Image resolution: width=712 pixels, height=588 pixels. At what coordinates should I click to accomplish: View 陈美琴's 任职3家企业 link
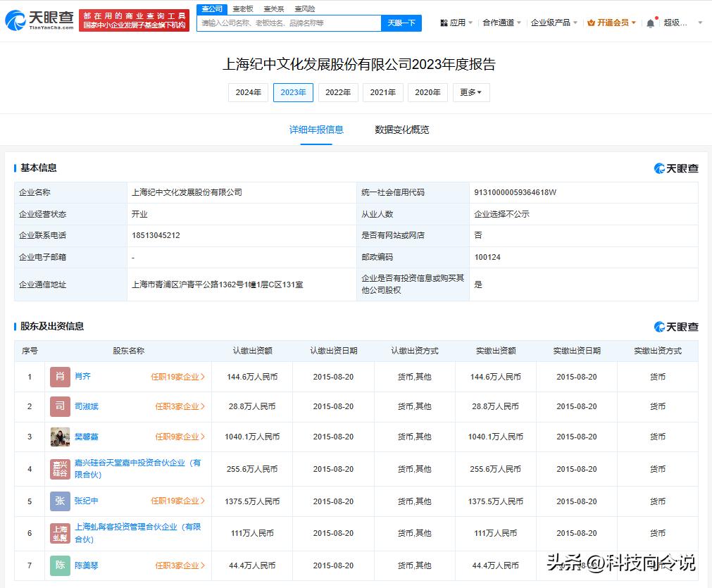[180, 565]
